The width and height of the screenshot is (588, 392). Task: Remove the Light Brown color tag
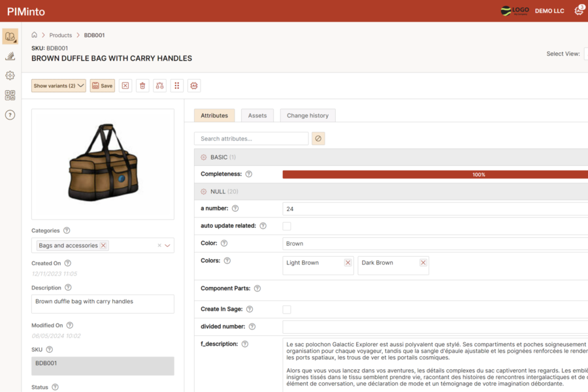tap(348, 263)
